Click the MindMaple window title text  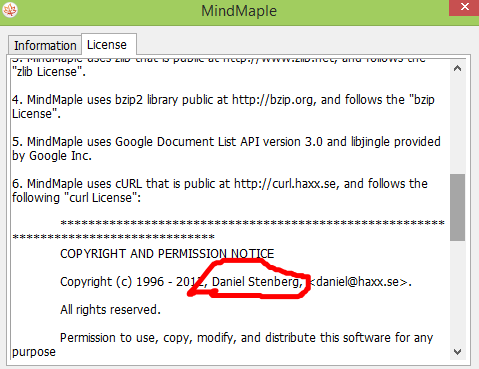tap(239, 11)
